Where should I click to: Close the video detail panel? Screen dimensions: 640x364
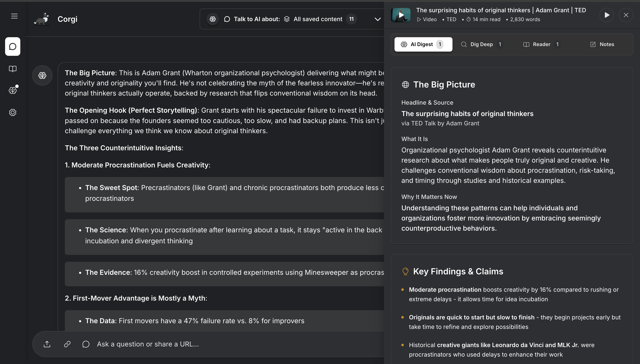pos(626,15)
